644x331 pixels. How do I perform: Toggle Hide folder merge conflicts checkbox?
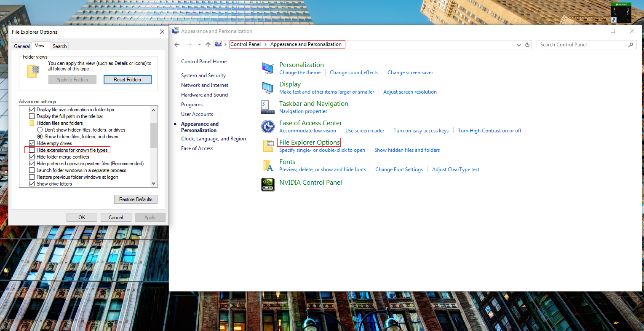[x=32, y=157]
